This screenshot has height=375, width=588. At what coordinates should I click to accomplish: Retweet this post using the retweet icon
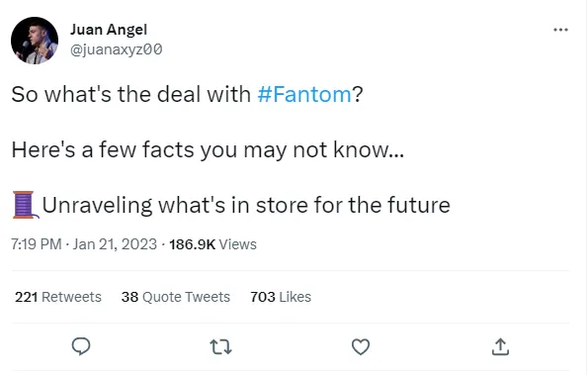[x=220, y=347]
